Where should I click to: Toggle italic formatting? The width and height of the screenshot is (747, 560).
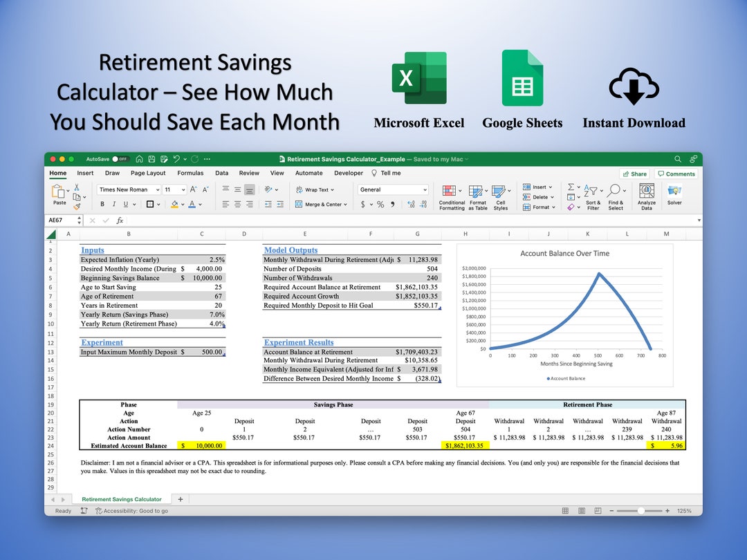114,204
